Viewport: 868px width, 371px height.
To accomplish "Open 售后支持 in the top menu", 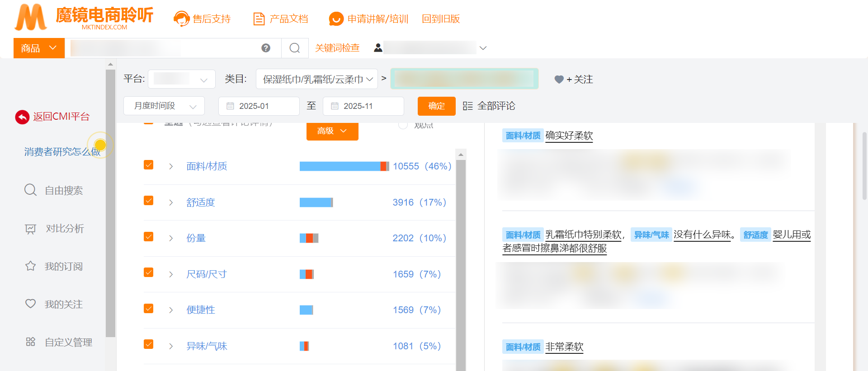I will [x=203, y=19].
